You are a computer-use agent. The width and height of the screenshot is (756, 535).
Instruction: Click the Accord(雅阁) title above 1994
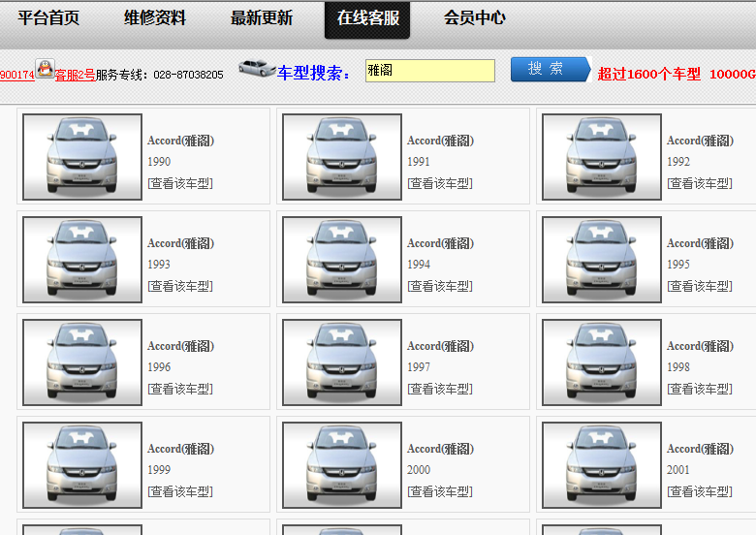click(x=441, y=243)
